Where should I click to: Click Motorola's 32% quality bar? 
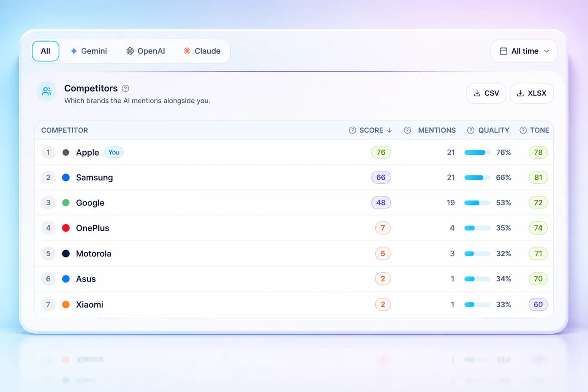[477, 254]
